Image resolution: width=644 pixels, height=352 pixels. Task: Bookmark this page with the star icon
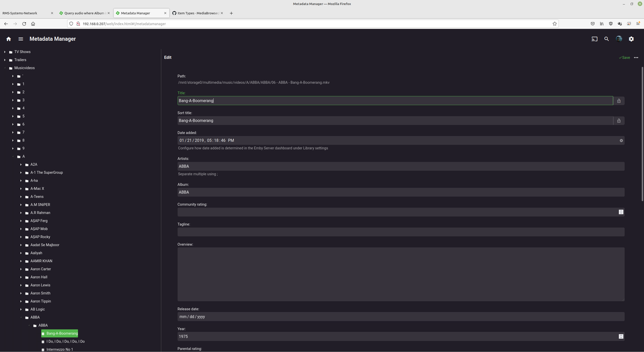554,24
